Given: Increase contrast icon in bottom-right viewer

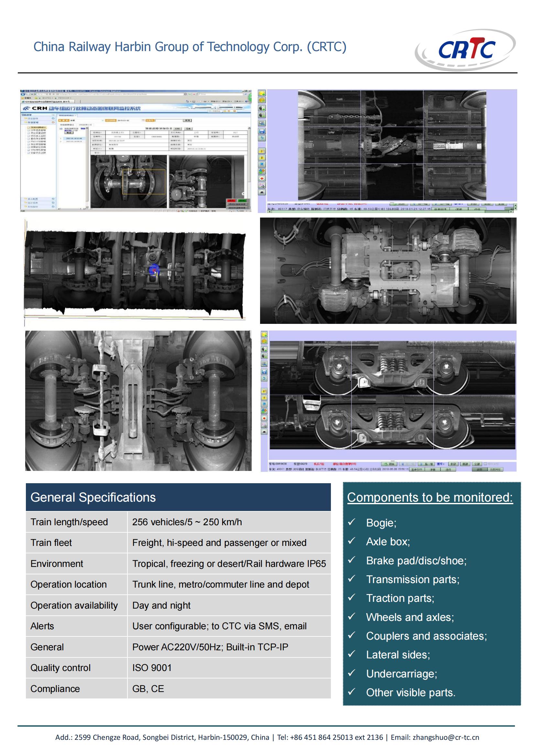Looking at the screenshot, I should tap(264, 349).
